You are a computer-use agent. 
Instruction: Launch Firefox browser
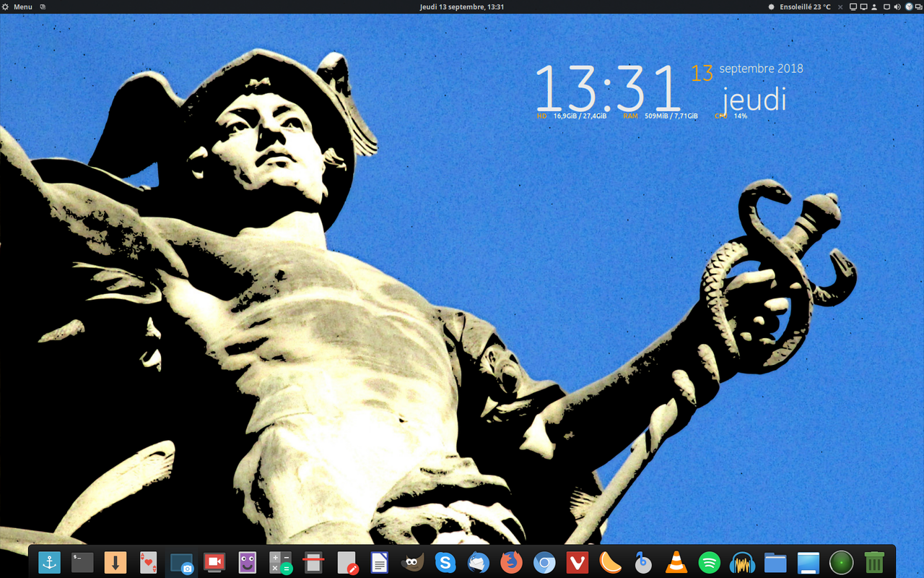(x=511, y=562)
